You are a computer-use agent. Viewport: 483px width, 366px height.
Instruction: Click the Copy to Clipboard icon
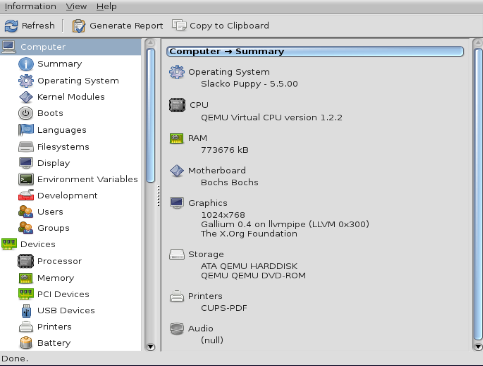[x=179, y=25]
